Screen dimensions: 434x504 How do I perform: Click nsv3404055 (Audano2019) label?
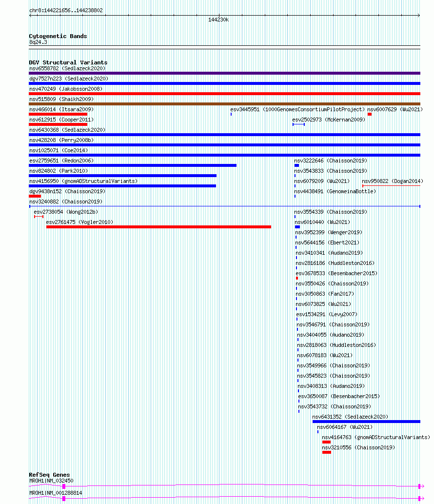point(331,335)
